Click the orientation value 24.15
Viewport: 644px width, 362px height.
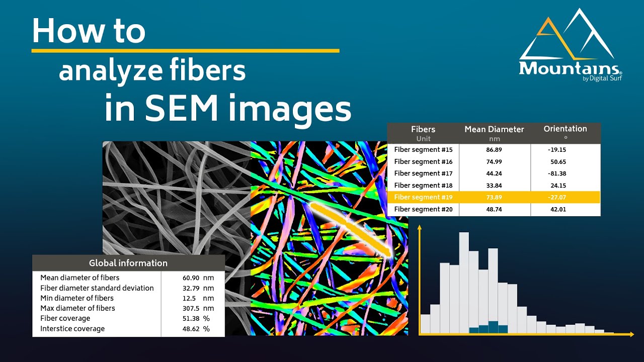[558, 186]
